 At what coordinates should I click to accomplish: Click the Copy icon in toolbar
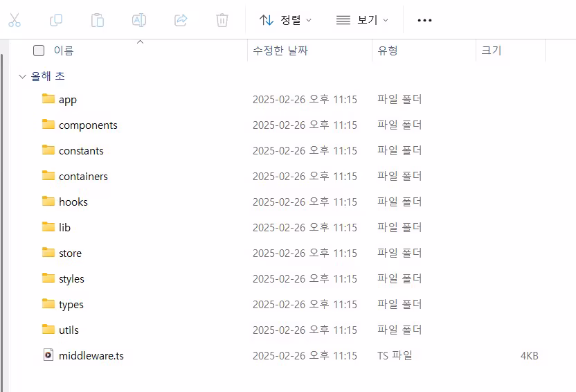coord(56,20)
